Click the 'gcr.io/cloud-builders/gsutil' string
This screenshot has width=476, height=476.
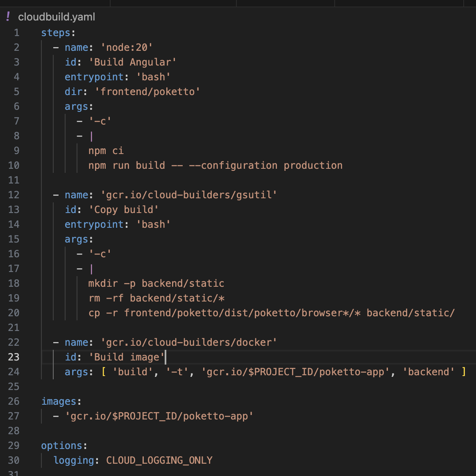point(189,195)
